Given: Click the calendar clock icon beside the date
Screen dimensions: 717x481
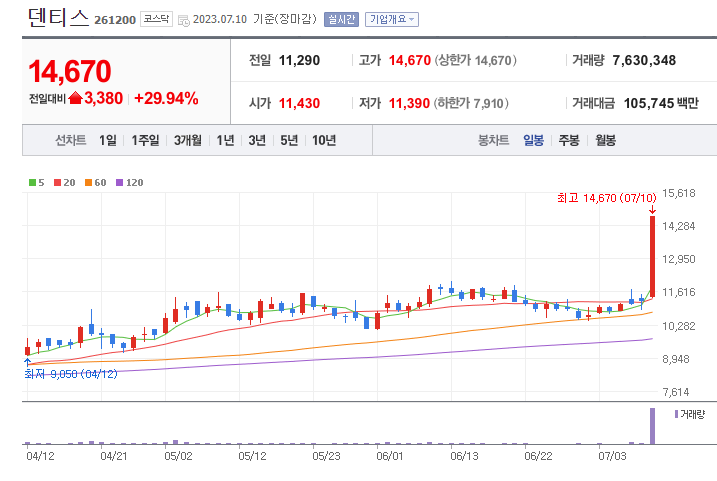Looking at the screenshot, I should [x=183, y=21].
